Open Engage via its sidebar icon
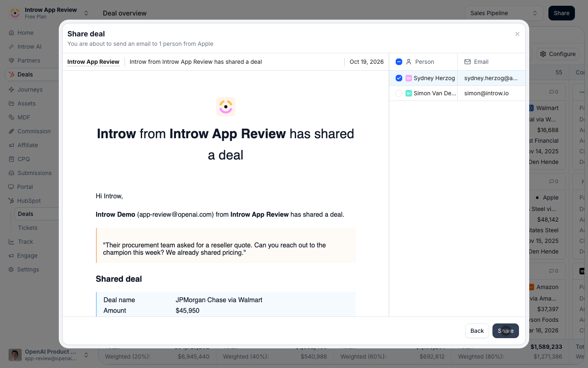This screenshot has height=368, width=588. (11, 256)
